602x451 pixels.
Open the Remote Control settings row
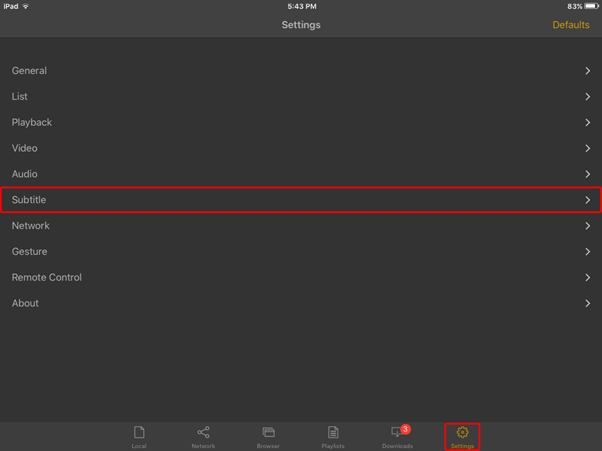[301, 277]
